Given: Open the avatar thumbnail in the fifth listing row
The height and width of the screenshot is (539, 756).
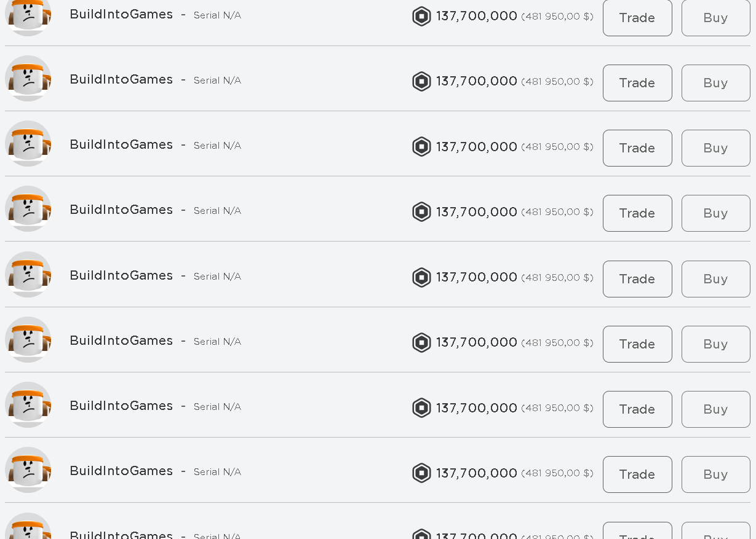Looking at the screenshot, I should (x=28, y=275).
